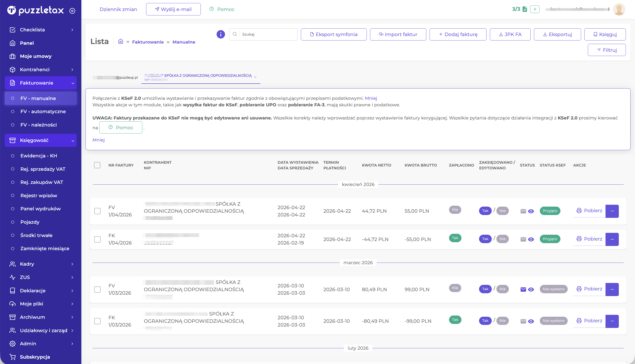This screenshot has width=635, height=364.
Task: Close the company tab with x
Action: 255,77
